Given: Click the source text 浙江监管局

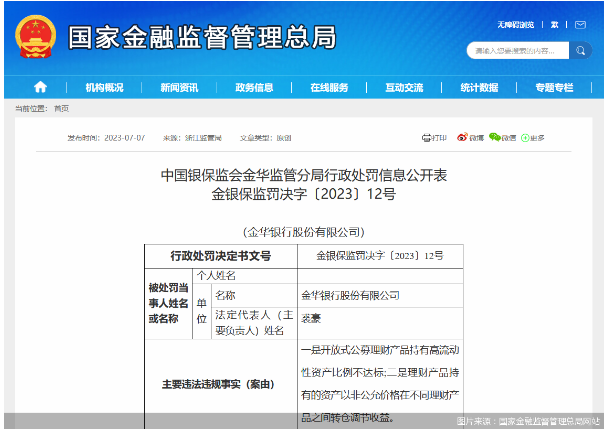Looking at the screenshot, I should pyautogui.click(x=203, y=138).
